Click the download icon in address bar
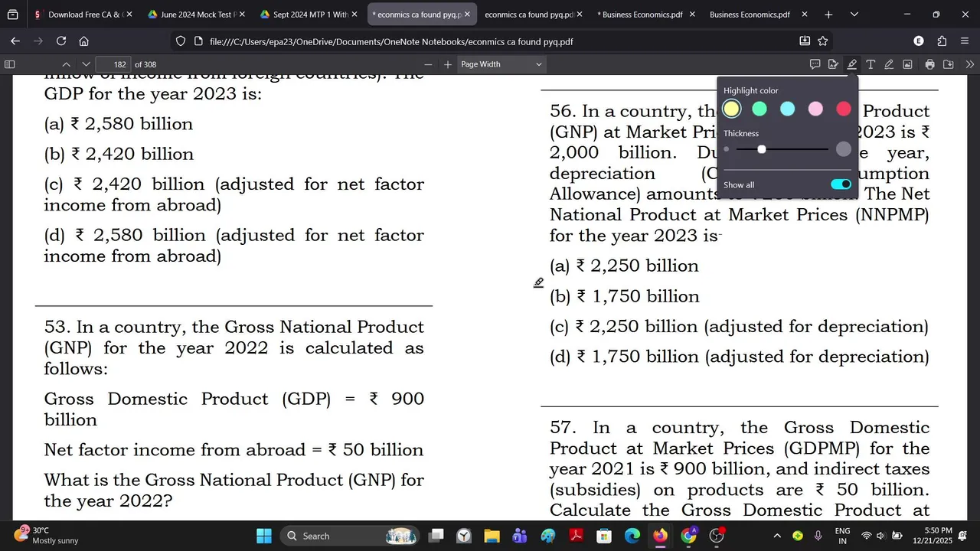The image size is (980, 551). [x=805, y=41]
